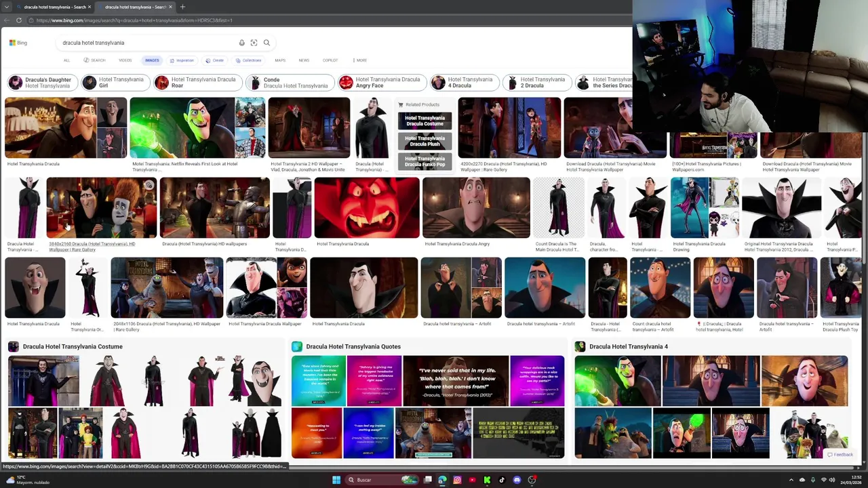This screenshot has width=868, height=488.
Task: Open 4200x2270 Dracula HD wallpaper image
Action: tap(509, 128)
